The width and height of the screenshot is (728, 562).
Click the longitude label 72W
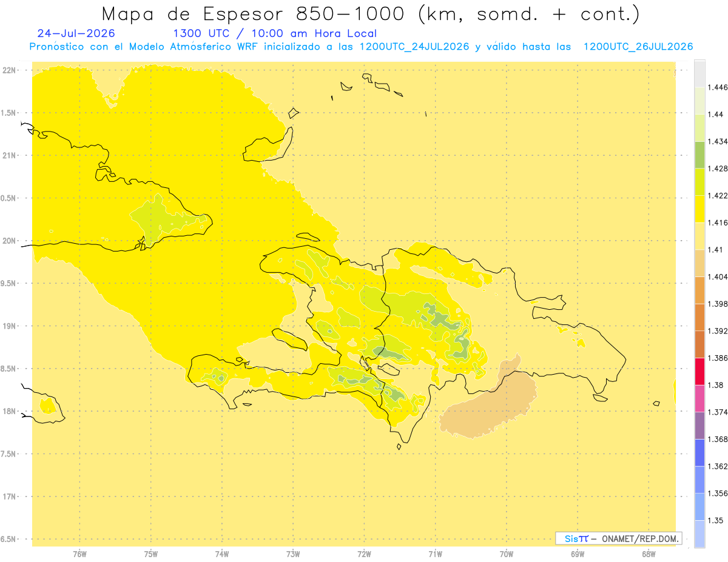(x=364, y=553)
